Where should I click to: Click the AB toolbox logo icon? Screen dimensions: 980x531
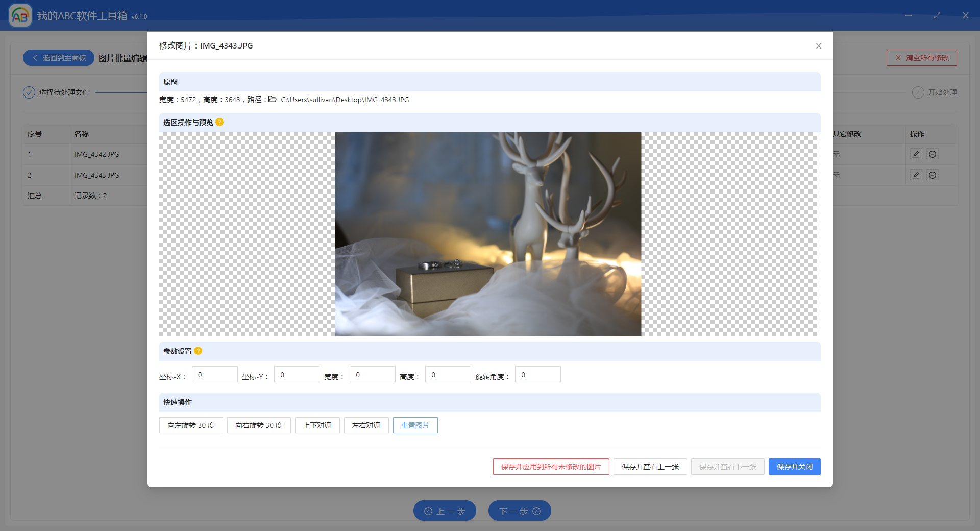[20, 15]
